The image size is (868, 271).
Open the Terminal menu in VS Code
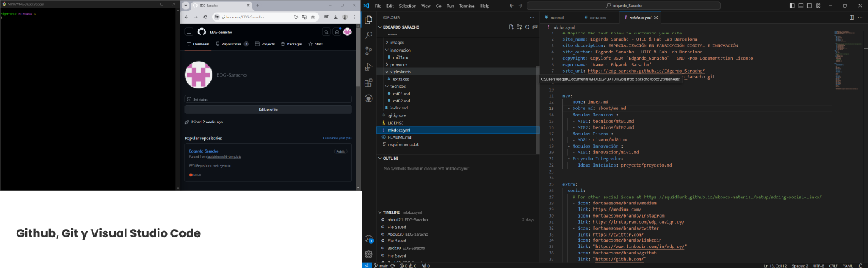click(x=467, y=5)
